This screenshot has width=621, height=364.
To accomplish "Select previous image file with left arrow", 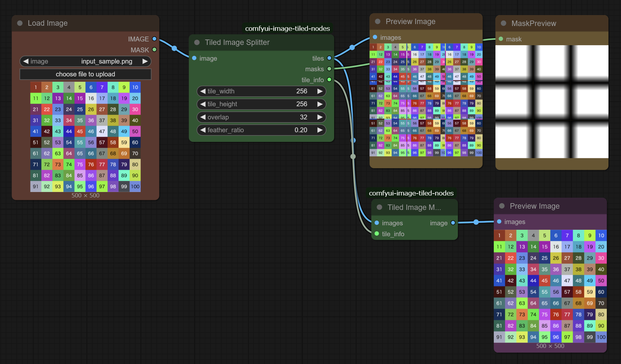I will pyautogui.click(x=26, y=61).
